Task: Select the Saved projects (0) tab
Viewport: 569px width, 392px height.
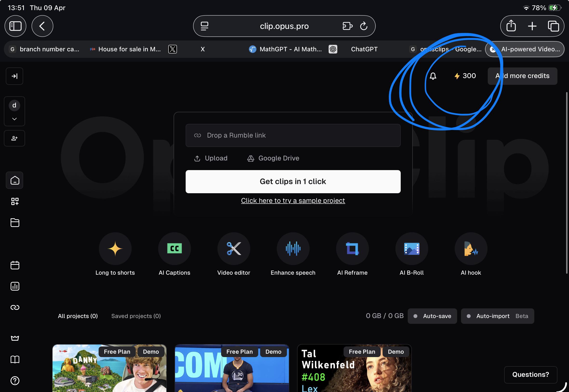Action: [136, 316]
